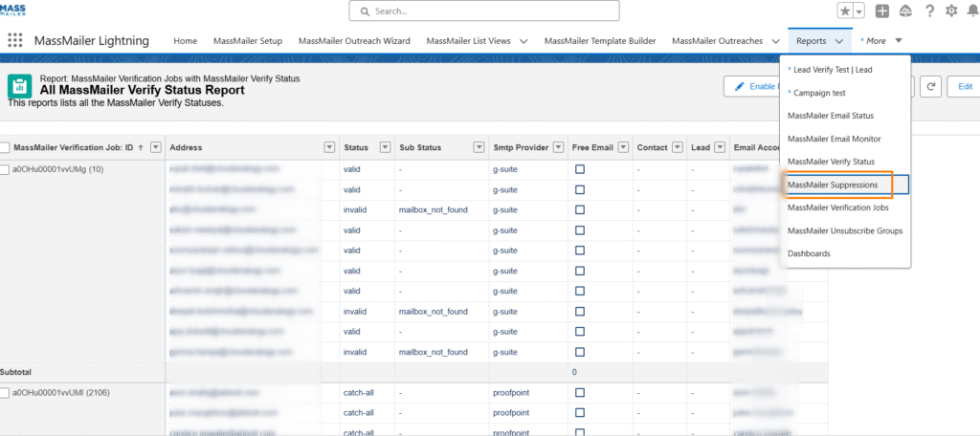
Task: Open the App Launcher grid icon
Action: 14,41
